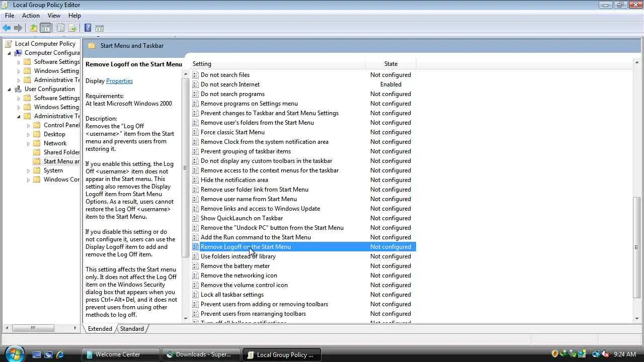Launch Internet Explorer from quick launch

click(60, 354)
